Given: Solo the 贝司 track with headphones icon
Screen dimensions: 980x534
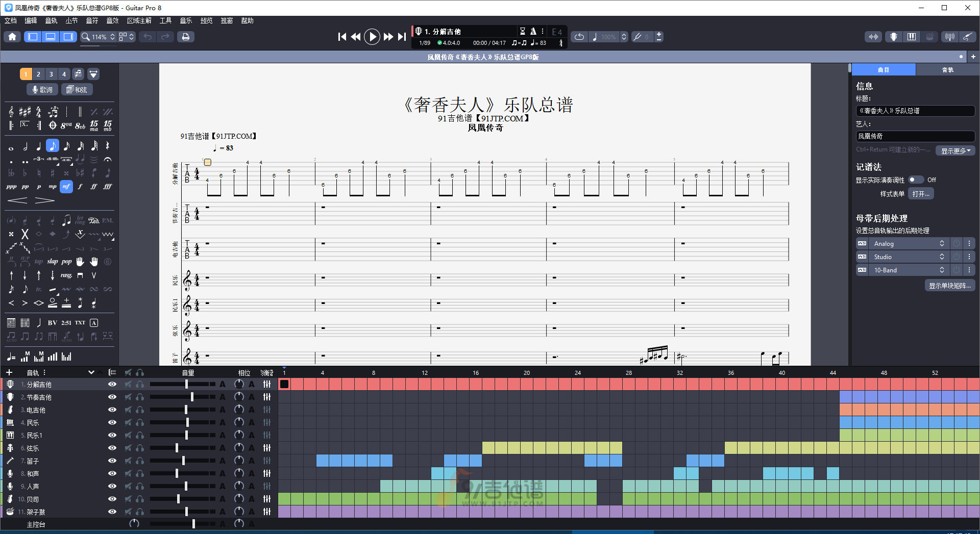Looking at the screenshot, I should click(x=140, y=499).
